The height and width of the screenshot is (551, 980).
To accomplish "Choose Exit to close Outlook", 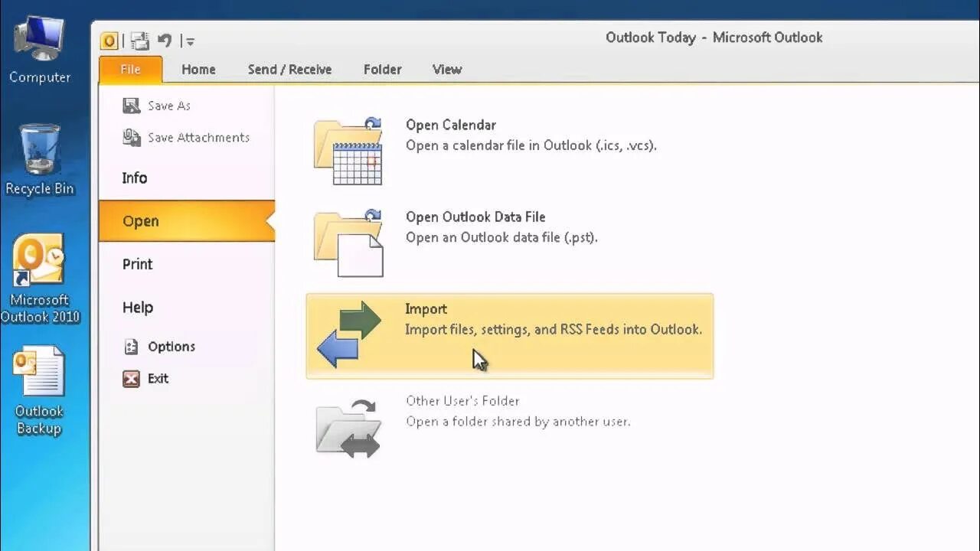I will (158, 378).
